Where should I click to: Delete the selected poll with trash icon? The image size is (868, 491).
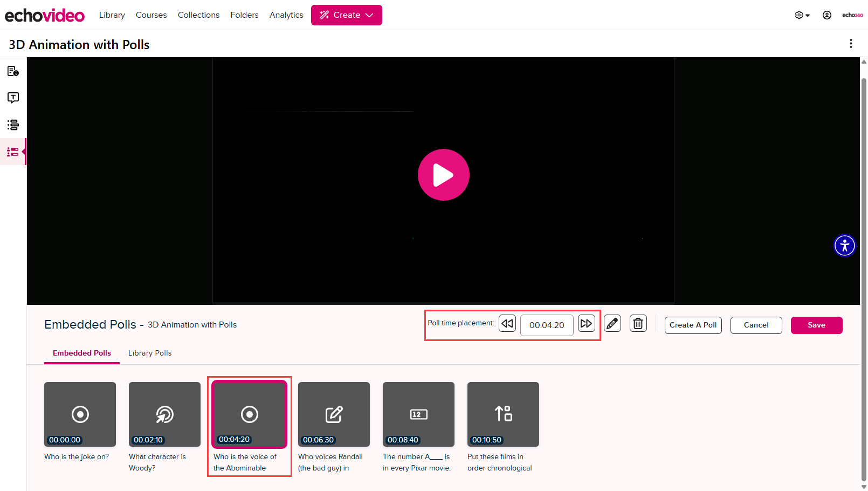click(x=638, y=323)
